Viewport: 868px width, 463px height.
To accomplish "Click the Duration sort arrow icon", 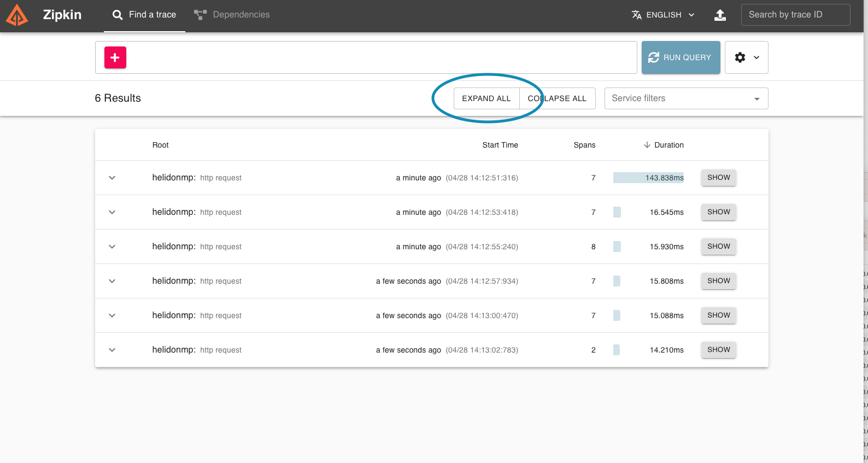I will point(647,145).
